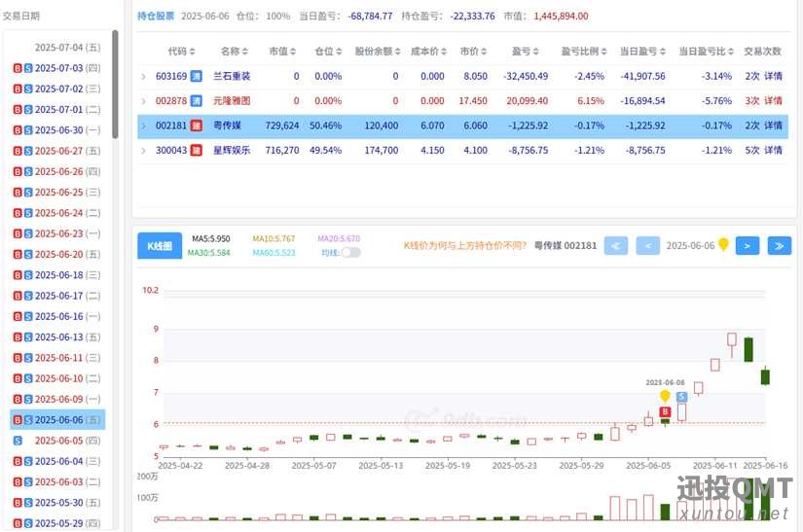Sort holdings by the 代码 column
Screen dimensions: 803x532
pyautogui.click(x=181, y=52)
